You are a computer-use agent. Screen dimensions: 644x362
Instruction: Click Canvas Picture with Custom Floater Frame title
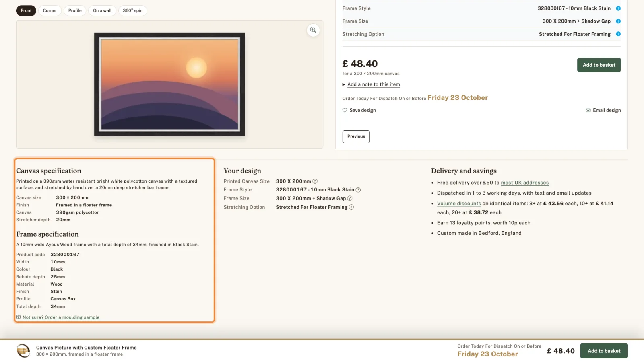click(87, 348)
